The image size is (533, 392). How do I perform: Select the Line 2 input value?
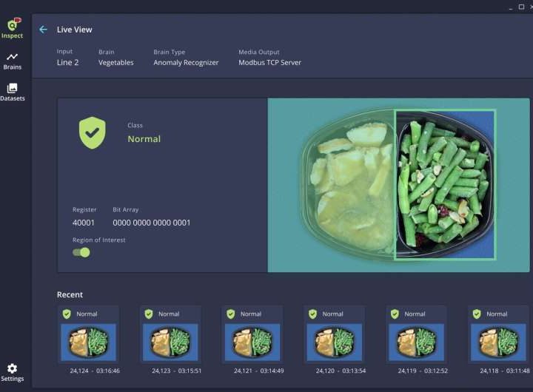point(67,63)
